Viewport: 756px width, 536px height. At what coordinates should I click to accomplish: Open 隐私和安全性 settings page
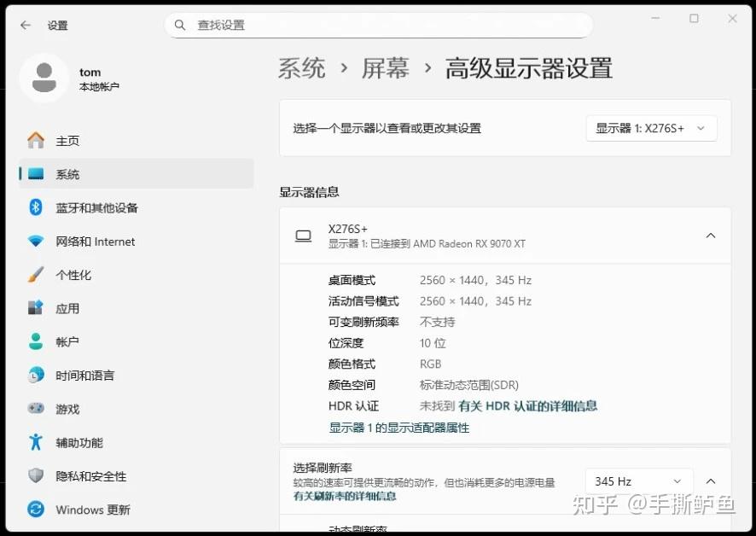coord(137,475)
